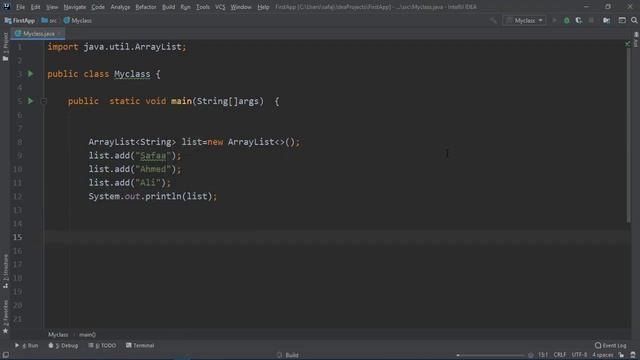This screenshot has width=640, height=360.
Task: Open the Run menu
Action: (185, 7)
